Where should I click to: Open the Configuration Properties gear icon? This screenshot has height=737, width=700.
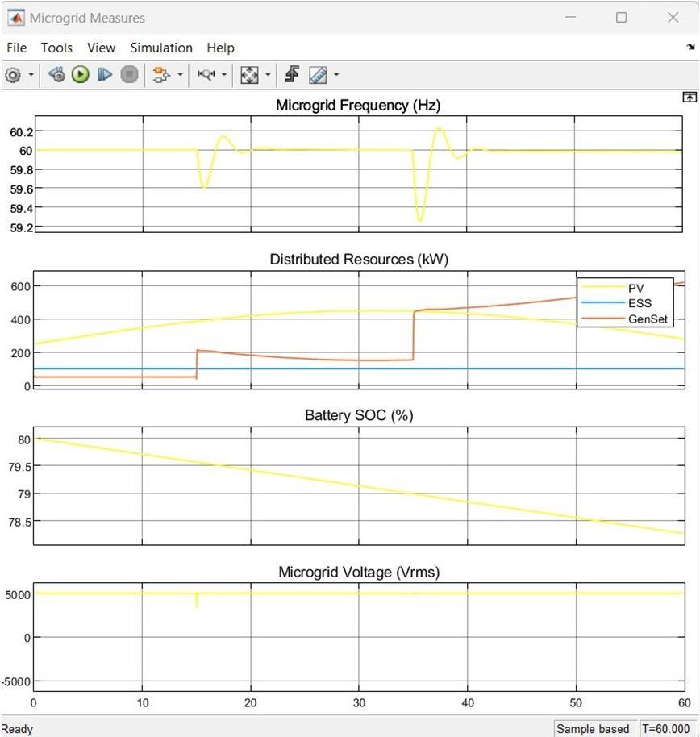coord(13,75)
